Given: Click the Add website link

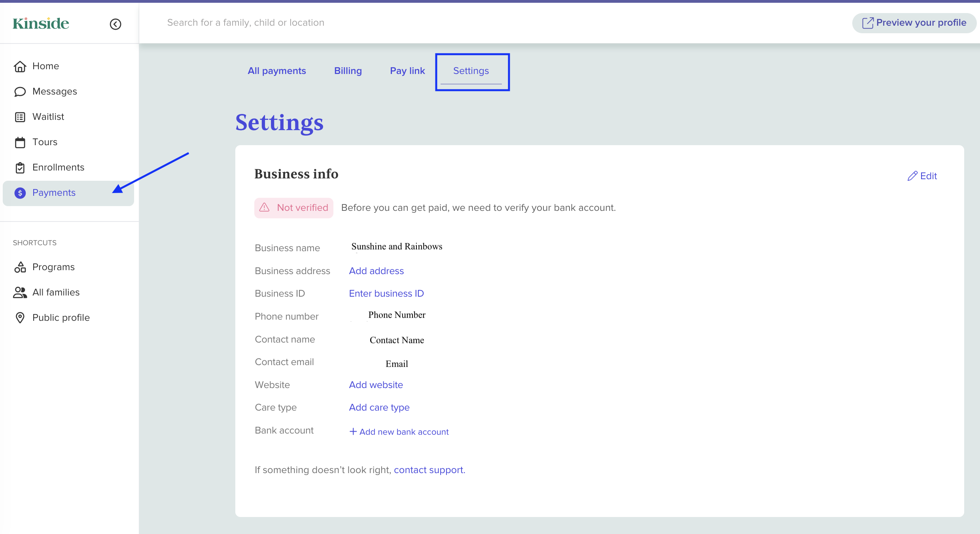Looking at the screenshot, I should (x=376, y=385).
